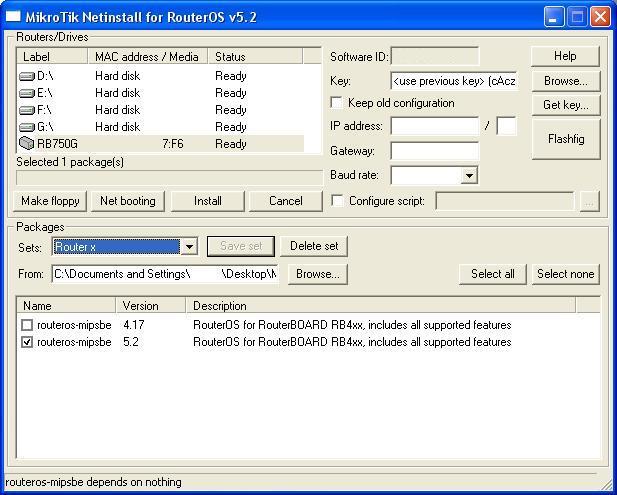Click the IP address input field
617x495 pixels.
(x=435, y=126)
